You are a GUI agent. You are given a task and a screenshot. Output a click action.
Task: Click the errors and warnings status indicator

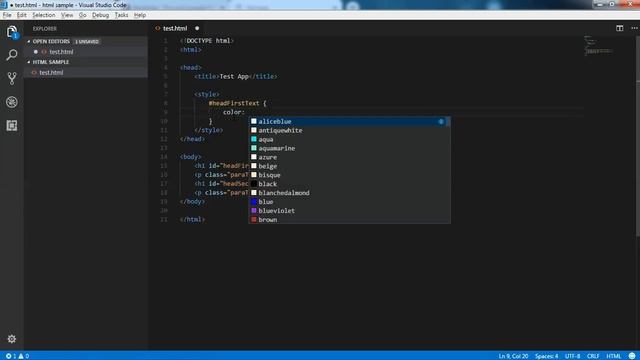click(x=17, y=356)
